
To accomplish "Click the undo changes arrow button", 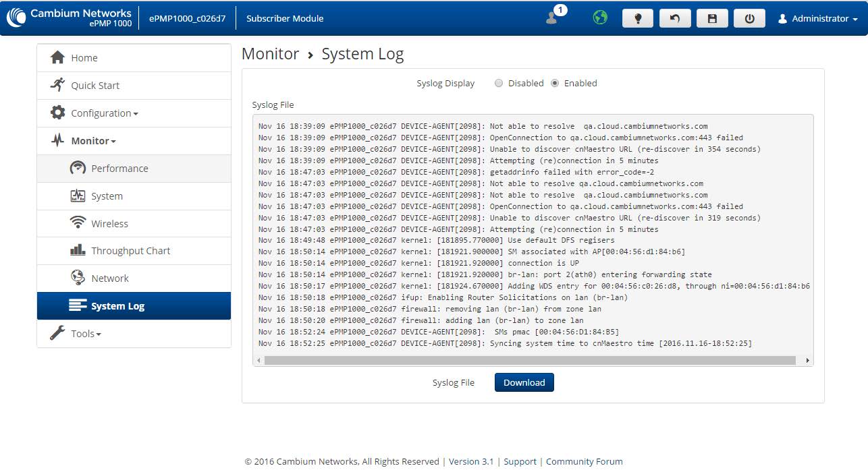I will click(675, 19).
